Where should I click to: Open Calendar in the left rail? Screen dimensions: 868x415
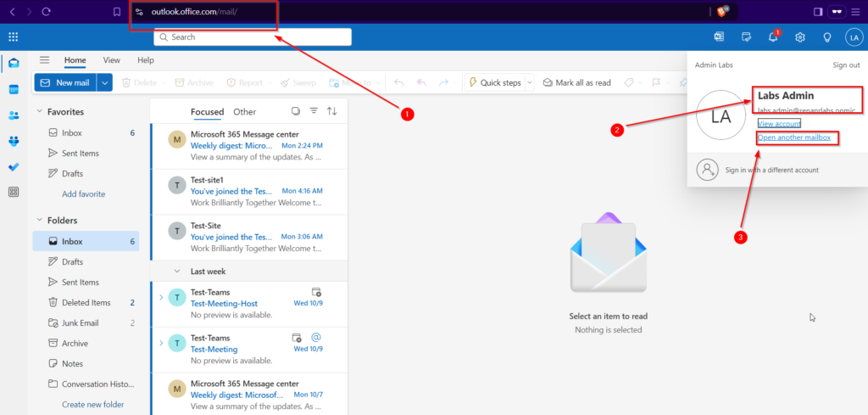(x=14, y=89)
